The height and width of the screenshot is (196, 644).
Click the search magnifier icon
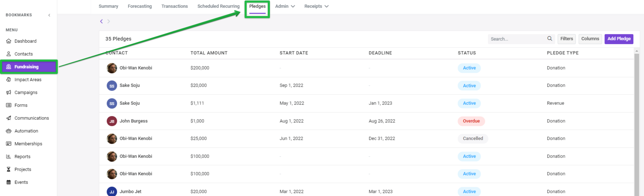(x=549, y=38)
